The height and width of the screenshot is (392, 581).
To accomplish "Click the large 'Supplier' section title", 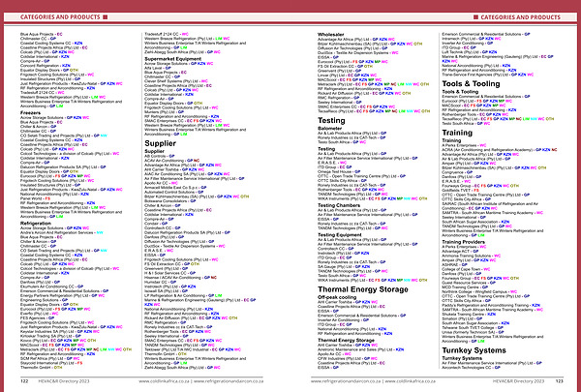I will (x=160, y=143).
